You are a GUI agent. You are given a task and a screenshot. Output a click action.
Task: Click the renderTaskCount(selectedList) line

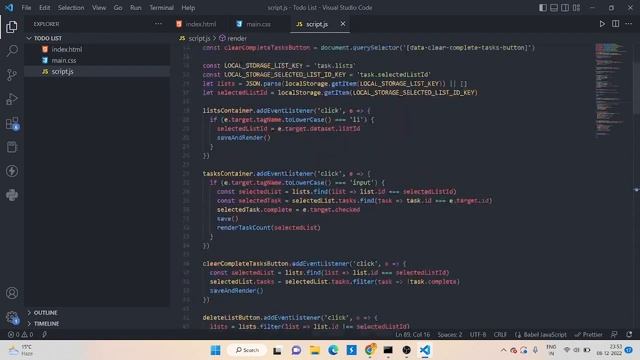[x=269, y=227]
